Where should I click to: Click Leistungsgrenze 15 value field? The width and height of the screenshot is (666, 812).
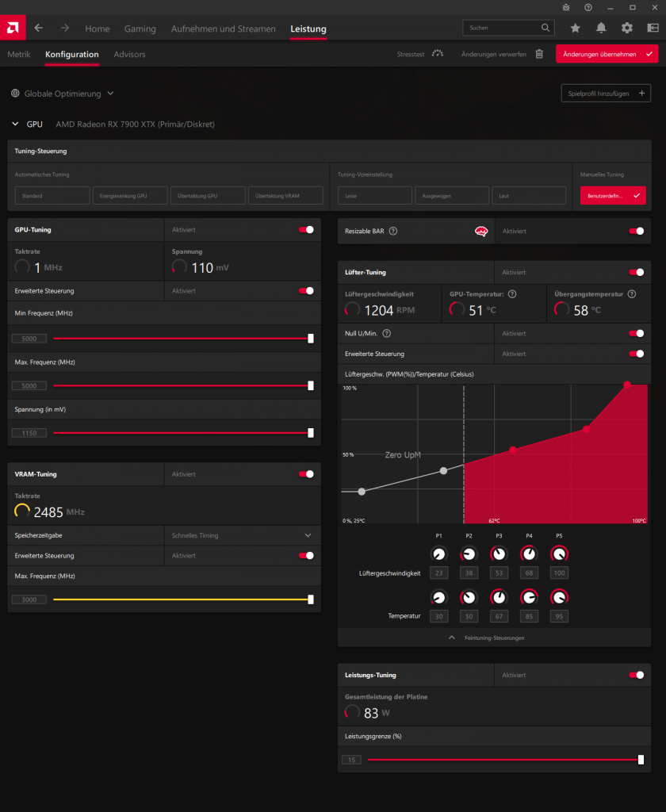point(352,760)
